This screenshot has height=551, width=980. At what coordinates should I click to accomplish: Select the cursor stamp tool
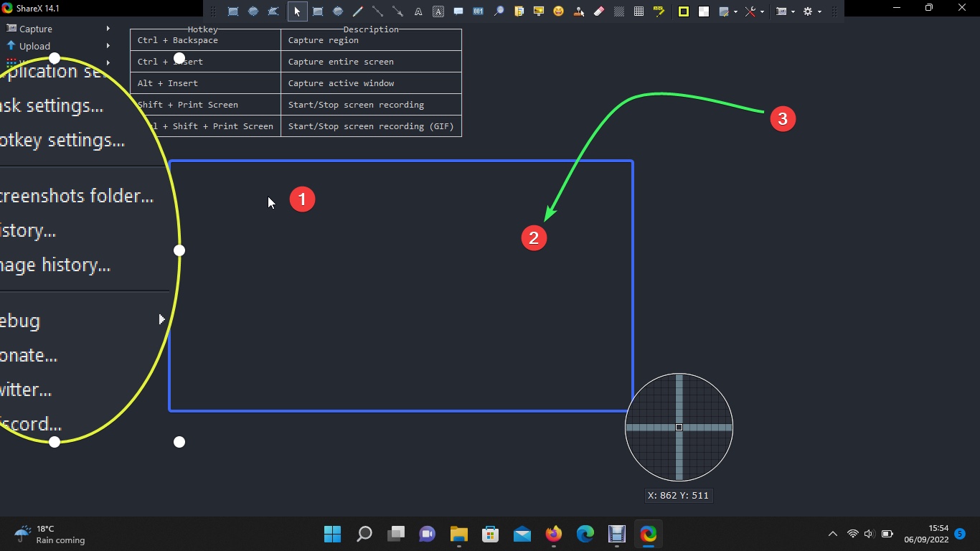pos(579,11)
